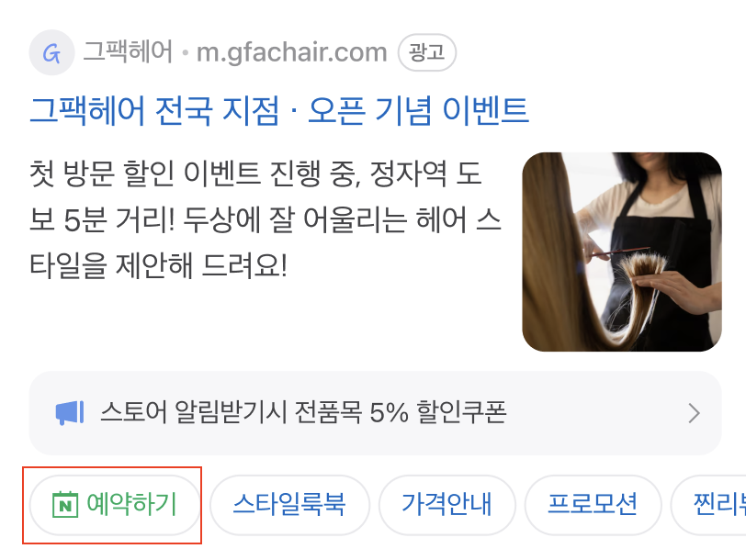Visit the m.gfachair.com URL
The height and width of the screenshot is (560, 746).
pos(291,52)
